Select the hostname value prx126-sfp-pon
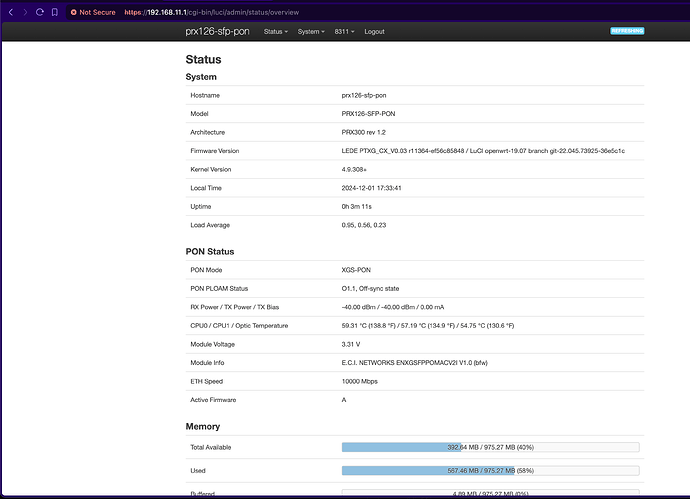The height and width of the screenshot is (499, 690). click(363, 95)
